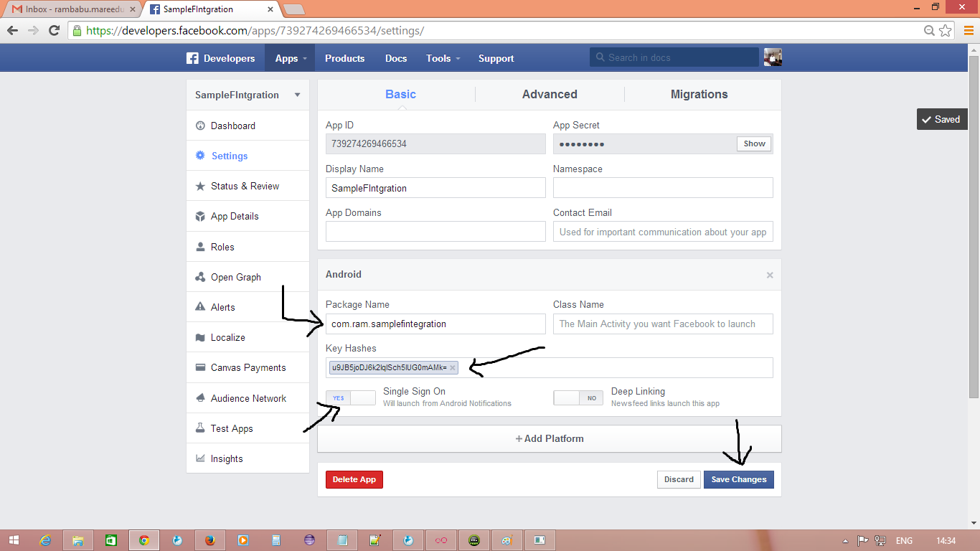Click the Discard button
The width and height of the screenshot is (980, 551).
(x=679, y=479)
